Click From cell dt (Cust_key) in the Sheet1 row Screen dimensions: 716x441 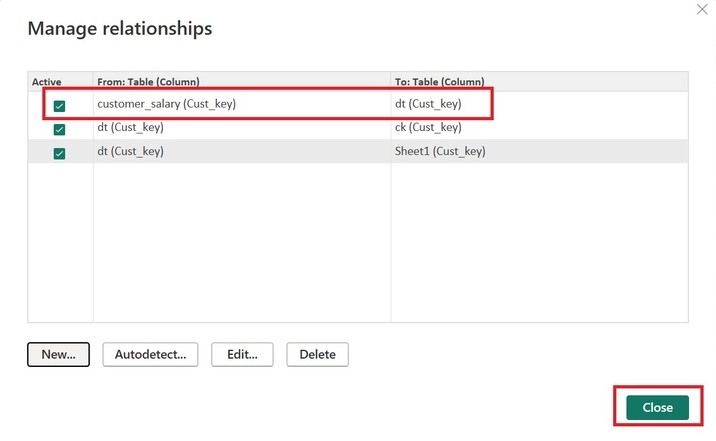(x=130, y=152)
